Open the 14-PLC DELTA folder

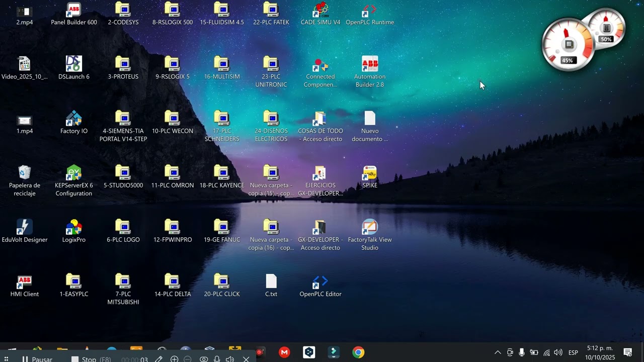pos(173,286)
